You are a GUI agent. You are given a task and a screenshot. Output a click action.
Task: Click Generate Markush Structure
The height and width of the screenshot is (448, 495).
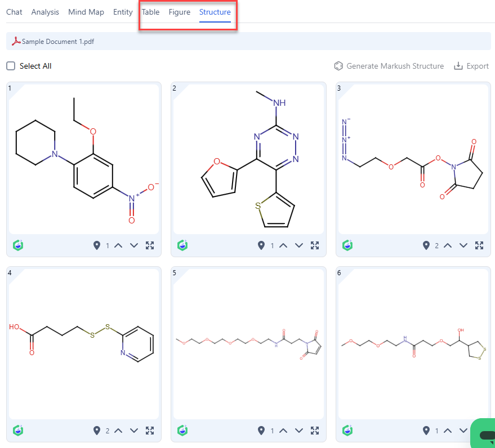(x=389, y=66)
